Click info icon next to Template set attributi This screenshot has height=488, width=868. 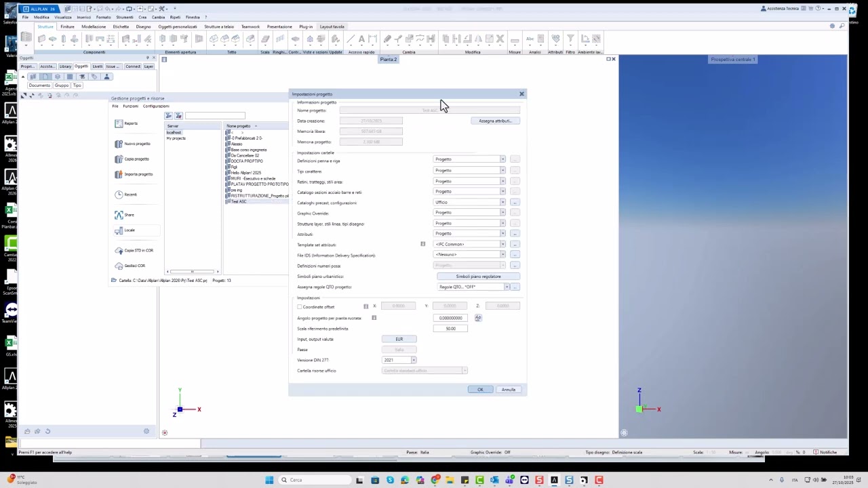[x=422, y=244]
